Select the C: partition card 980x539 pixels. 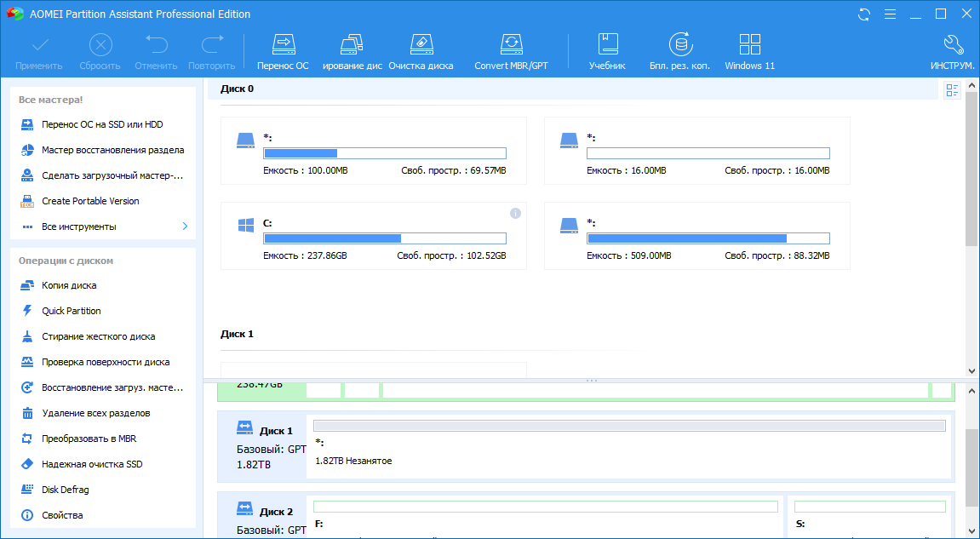tap(373, 236)
